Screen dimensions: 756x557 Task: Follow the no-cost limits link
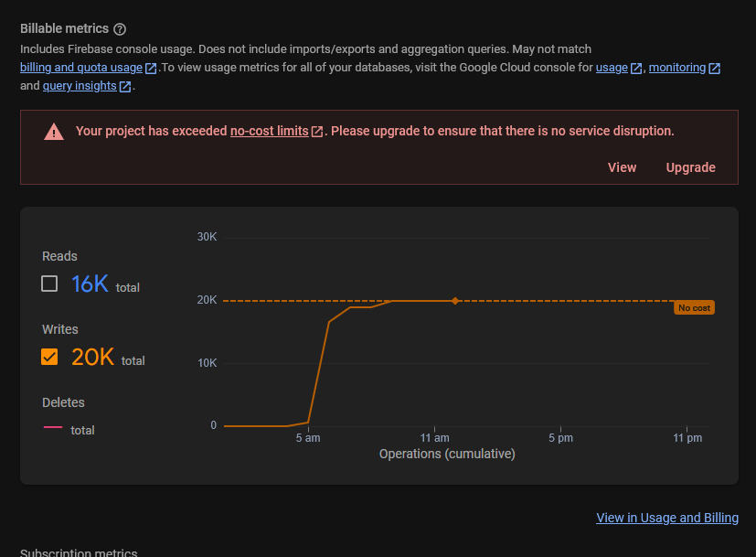269,131
